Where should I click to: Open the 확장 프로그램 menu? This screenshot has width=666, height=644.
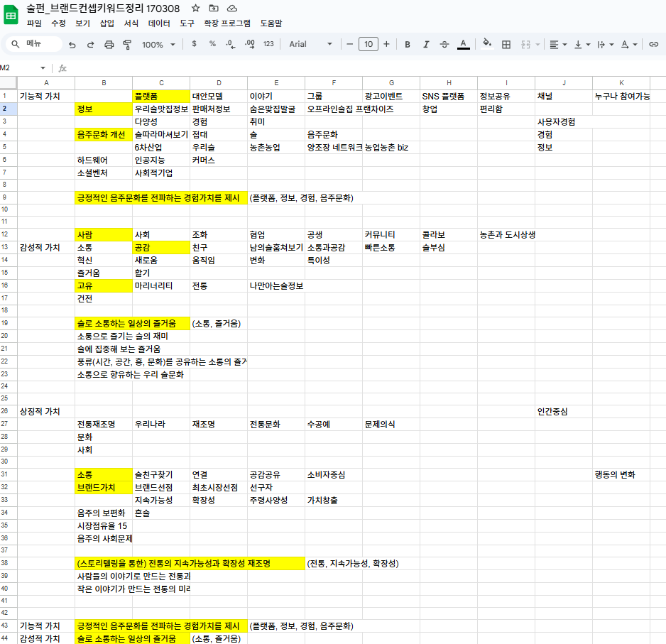coord(226,23)
